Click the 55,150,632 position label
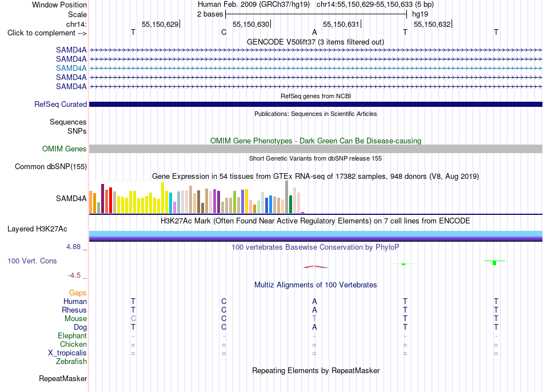 pyautogui.click(x=432, y=24)
